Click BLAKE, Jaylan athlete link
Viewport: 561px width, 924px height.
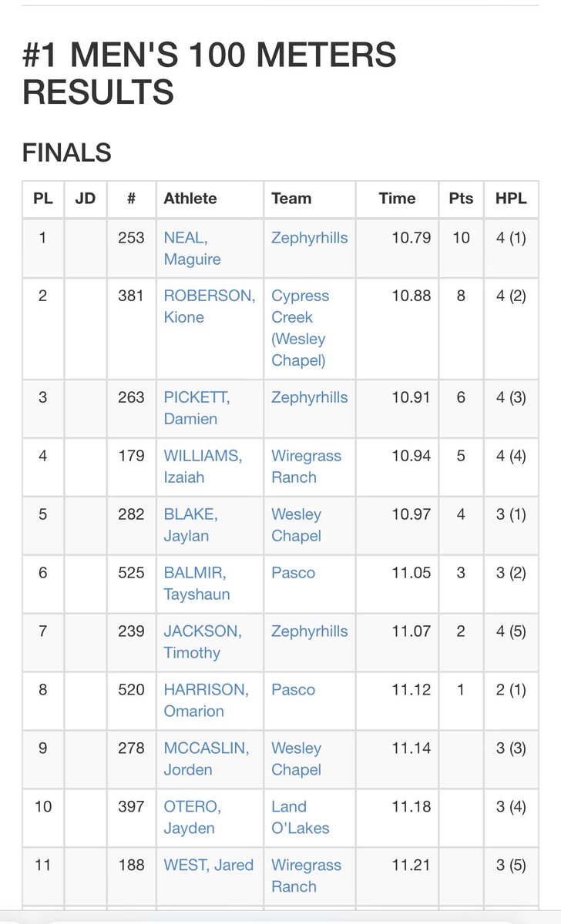coord(190,525)
